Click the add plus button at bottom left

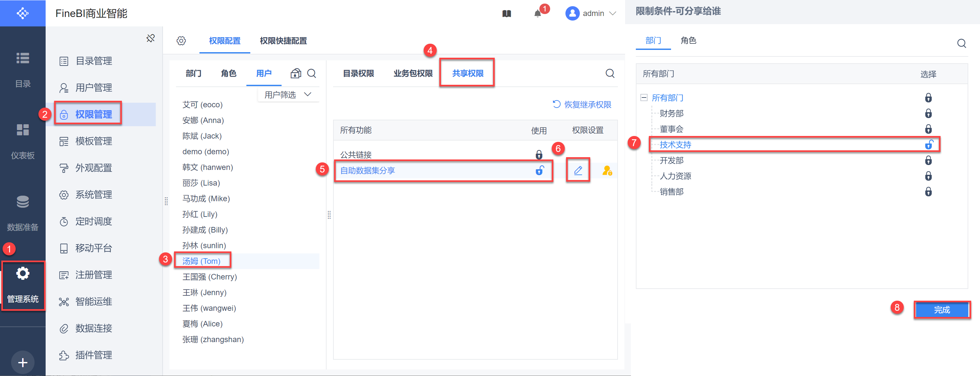(22, 362)
